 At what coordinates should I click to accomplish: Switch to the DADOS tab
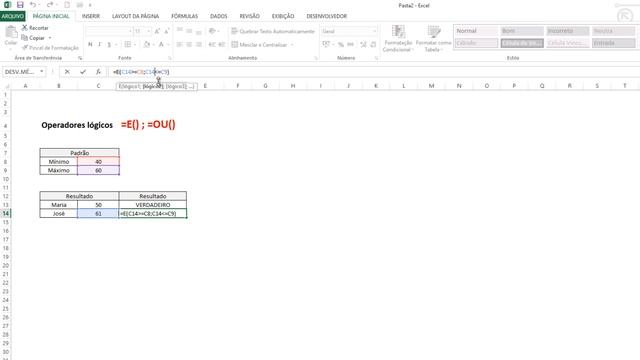pyautogui.click(x=219, y=16)
